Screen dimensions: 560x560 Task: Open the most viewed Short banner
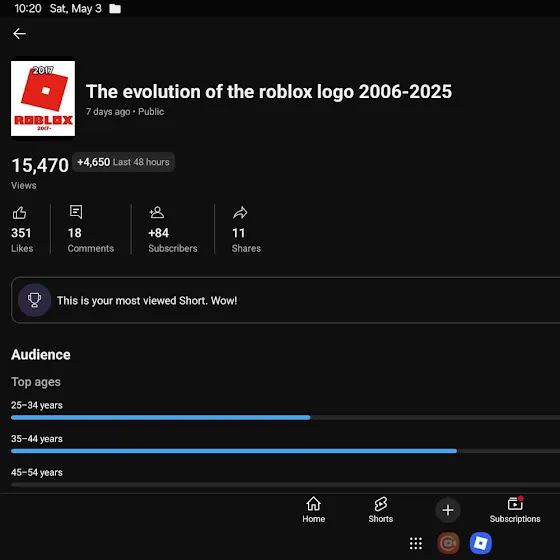point(285,300)
